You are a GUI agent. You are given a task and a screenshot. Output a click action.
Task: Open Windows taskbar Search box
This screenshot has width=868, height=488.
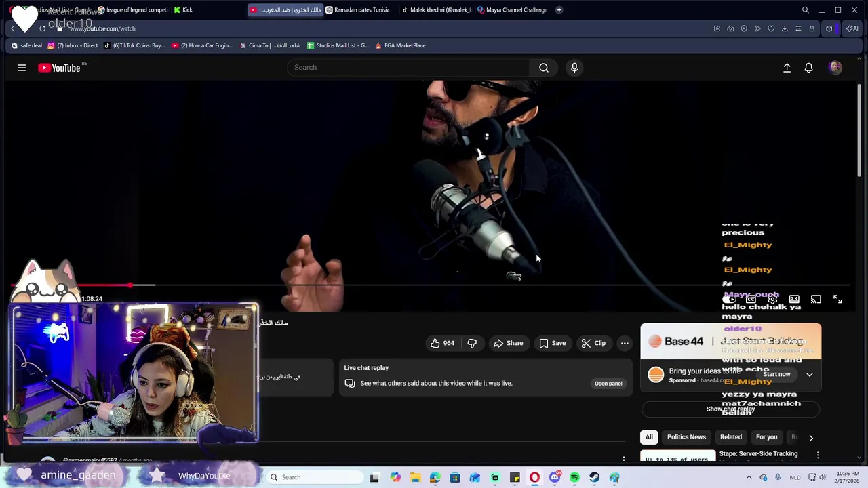[x=314, y=477]
